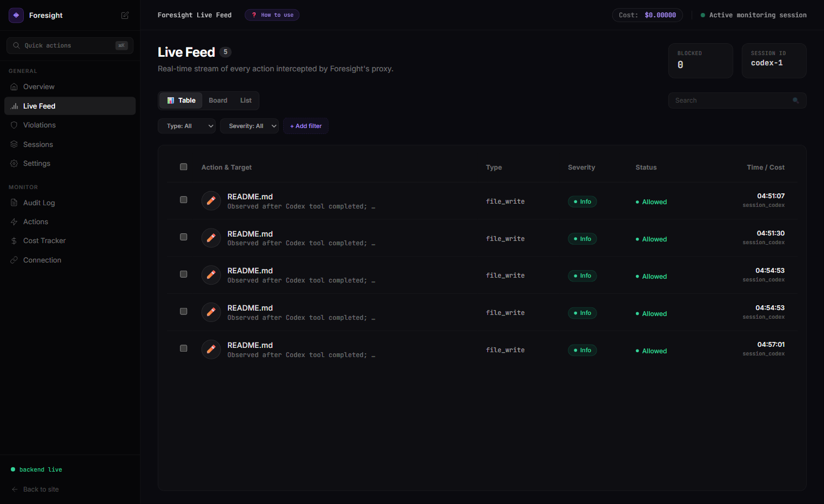Click the compose edit icon beside Foresight

[125, 15]
